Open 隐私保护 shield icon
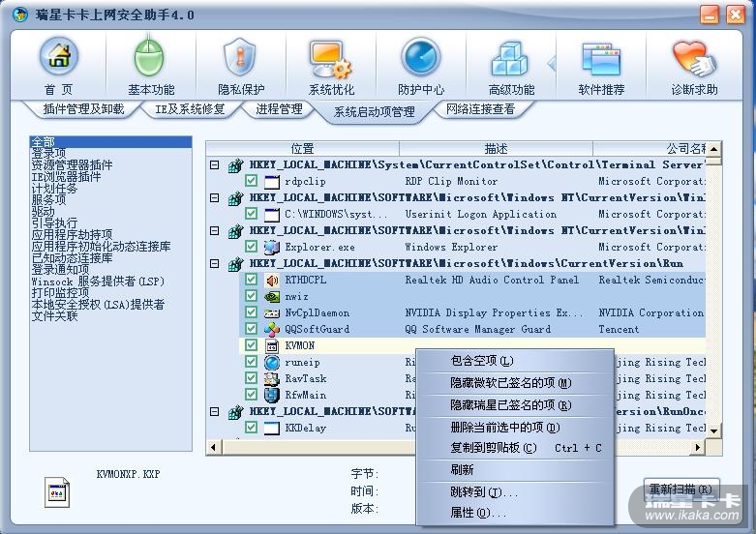 coord(240,57)
